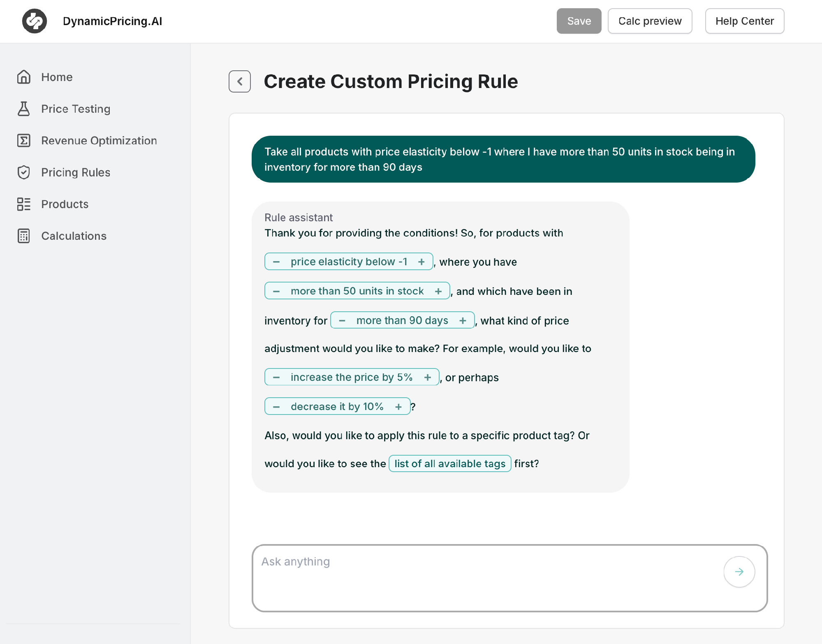The image size is (822, 644).
Task: Click the Save button
Action: [x=579, y=21]
